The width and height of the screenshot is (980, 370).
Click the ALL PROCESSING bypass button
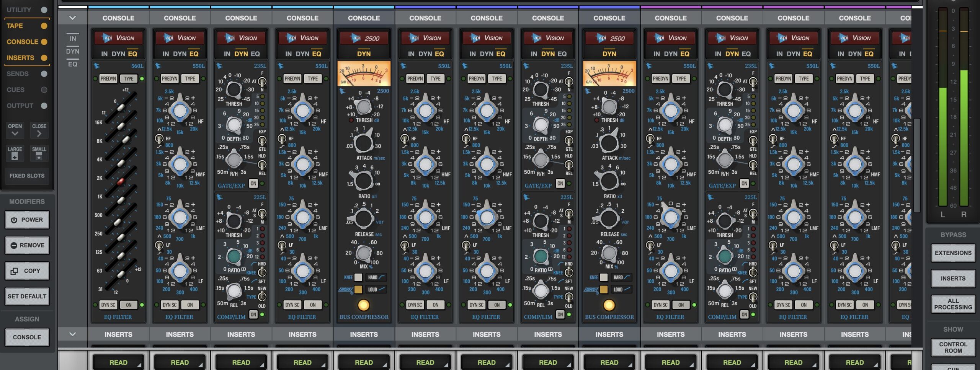point(953,304)
